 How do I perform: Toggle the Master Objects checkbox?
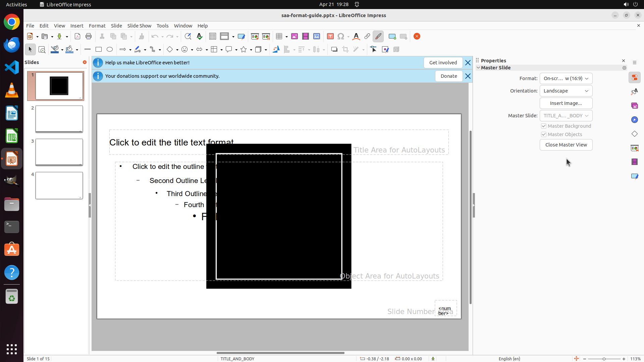544,134
